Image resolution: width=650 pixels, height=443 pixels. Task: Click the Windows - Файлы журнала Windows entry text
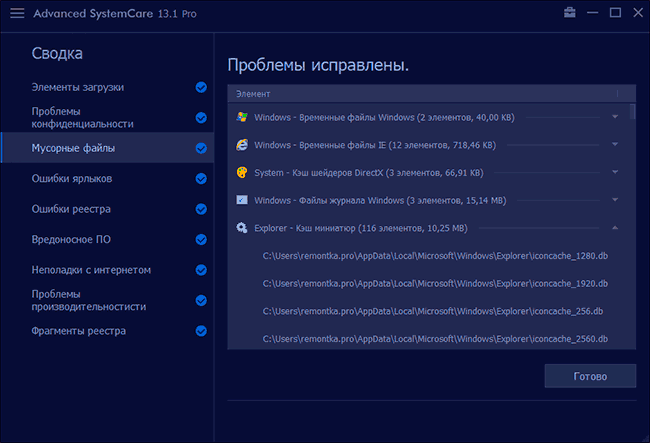tap(380, 201)
